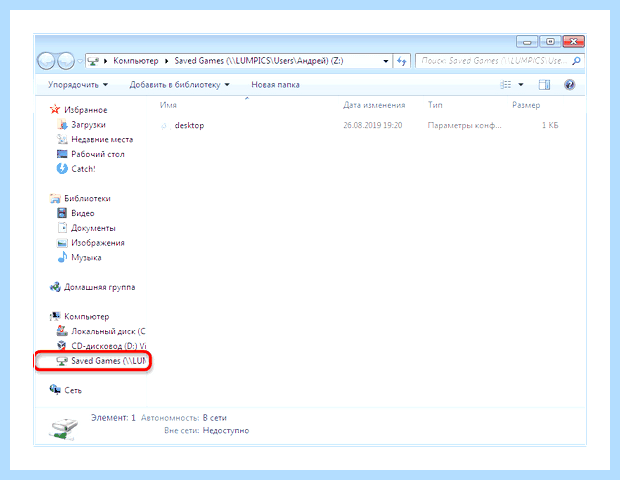Open Help with the question mark icon
620x480 pixels.
coord(569,85)
